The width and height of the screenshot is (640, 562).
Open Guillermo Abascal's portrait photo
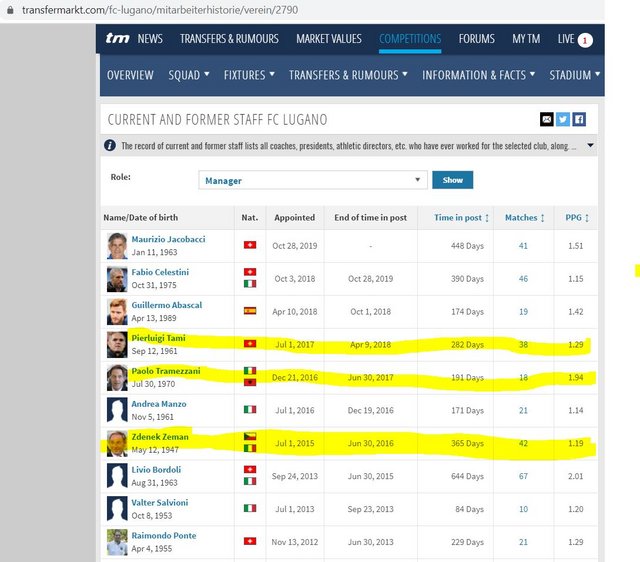tap(117, 312)
